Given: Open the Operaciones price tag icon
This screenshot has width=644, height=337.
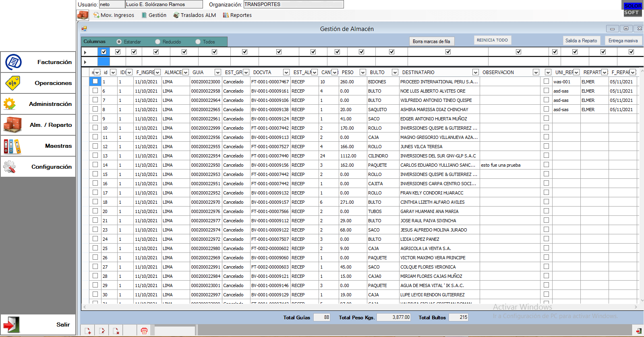Looking at the screenshot, I should tap(12, 83).
